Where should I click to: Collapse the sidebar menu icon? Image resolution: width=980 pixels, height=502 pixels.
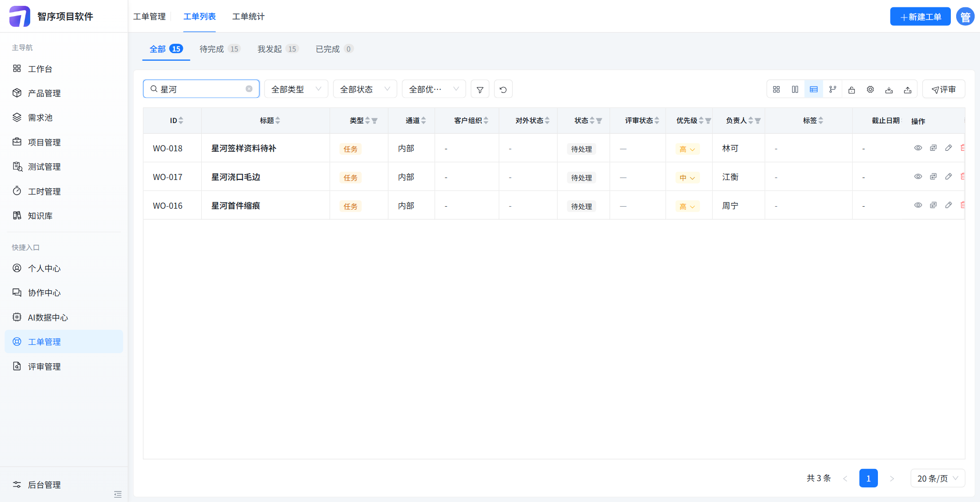point(118,494)
